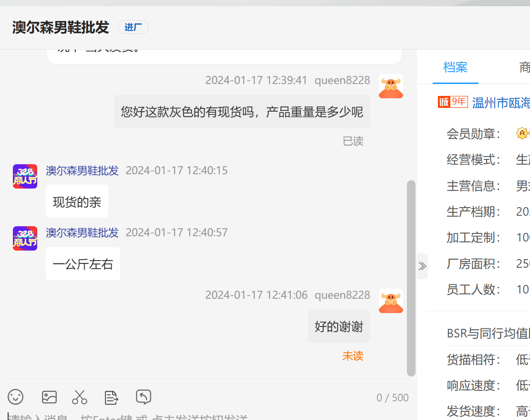
Task: Select the scissors screenshot tool
Action: point(80,397)
